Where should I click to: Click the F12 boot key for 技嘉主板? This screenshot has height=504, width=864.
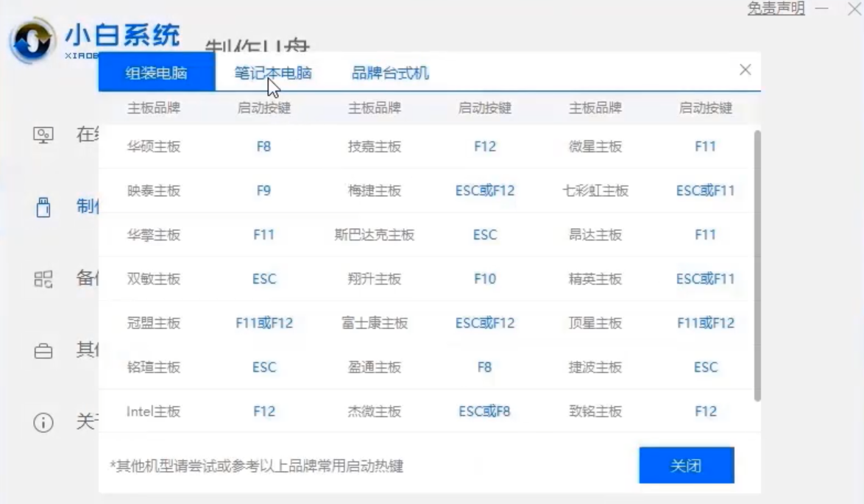tap(484, 146)
